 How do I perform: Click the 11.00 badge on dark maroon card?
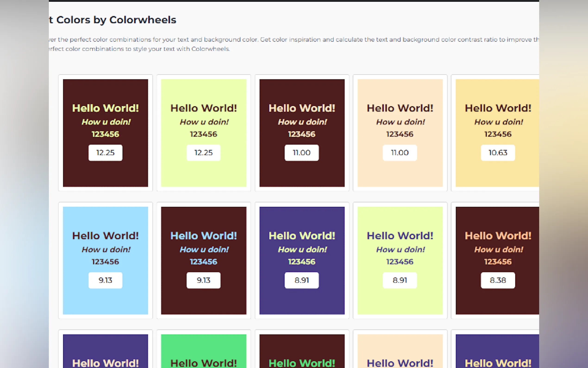click(301, 153)
